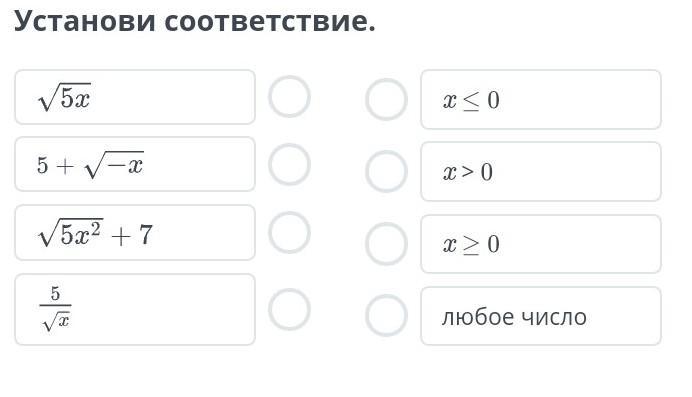
Task: Choose the x ≤ 0 answer card
Action: coord(541,99)
